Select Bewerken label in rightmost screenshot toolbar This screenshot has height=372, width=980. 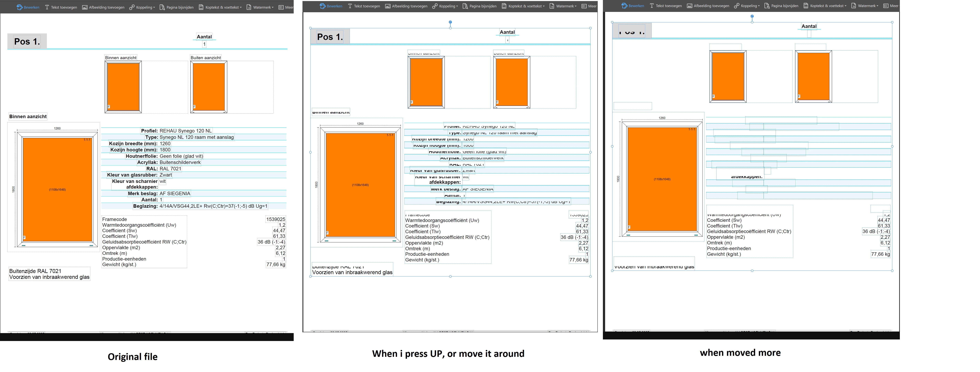click(636, 6)
